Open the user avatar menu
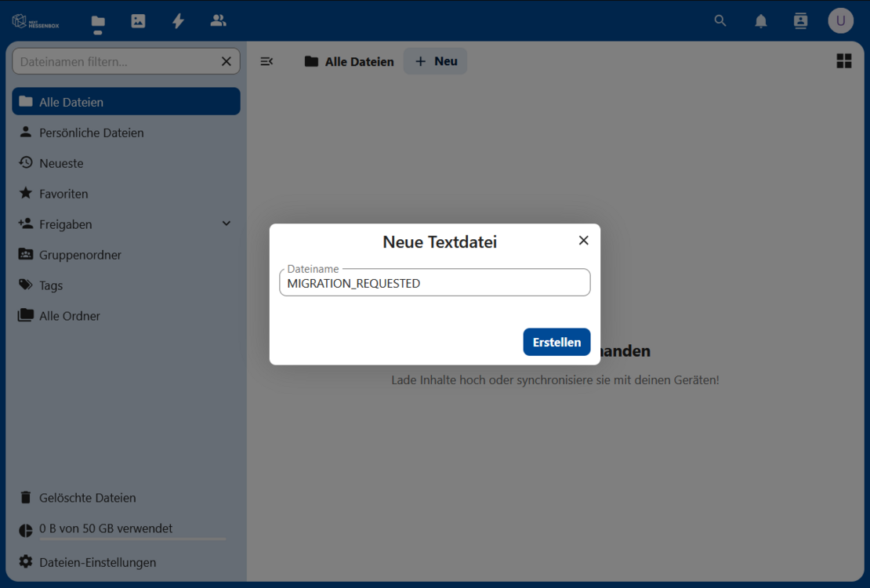The image size is (870, 588). [x=840, y=21]
